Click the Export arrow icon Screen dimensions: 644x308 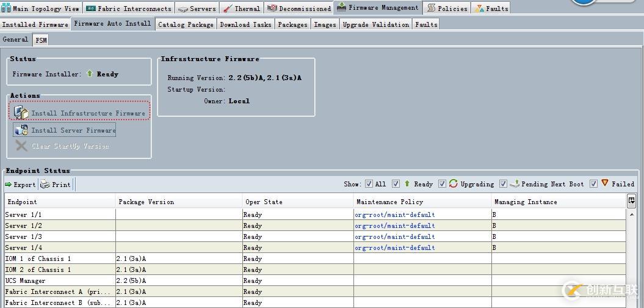click(x=9, y=185)
